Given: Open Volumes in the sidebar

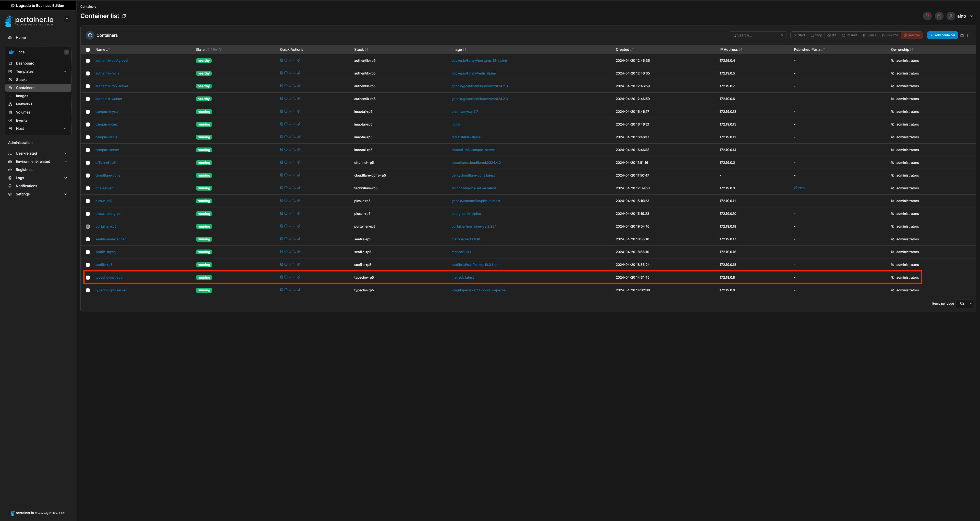Looking at the screenshot, I should 38,112.
